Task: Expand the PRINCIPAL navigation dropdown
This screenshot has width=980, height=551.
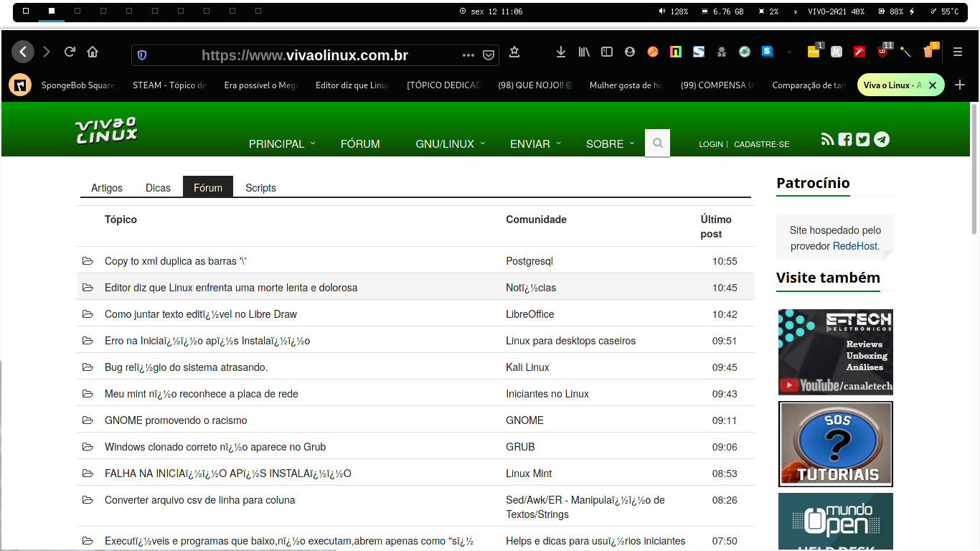Action: [281, 143]
